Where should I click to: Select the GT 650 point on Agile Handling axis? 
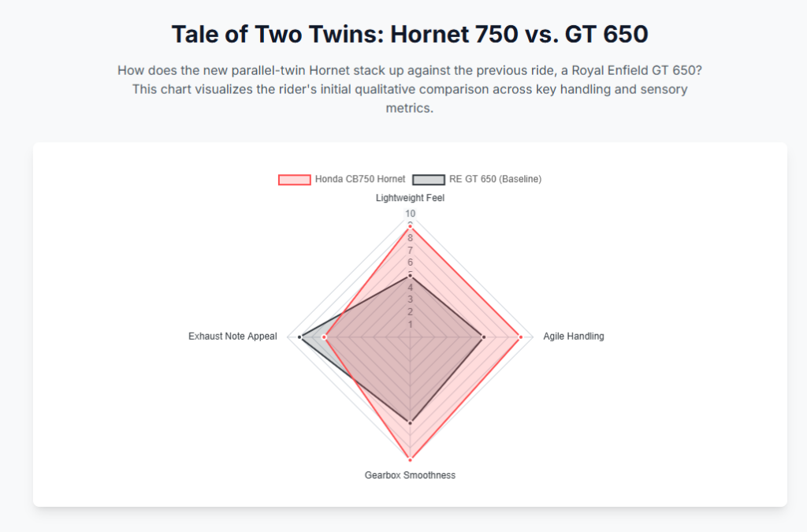pos(483,337)
